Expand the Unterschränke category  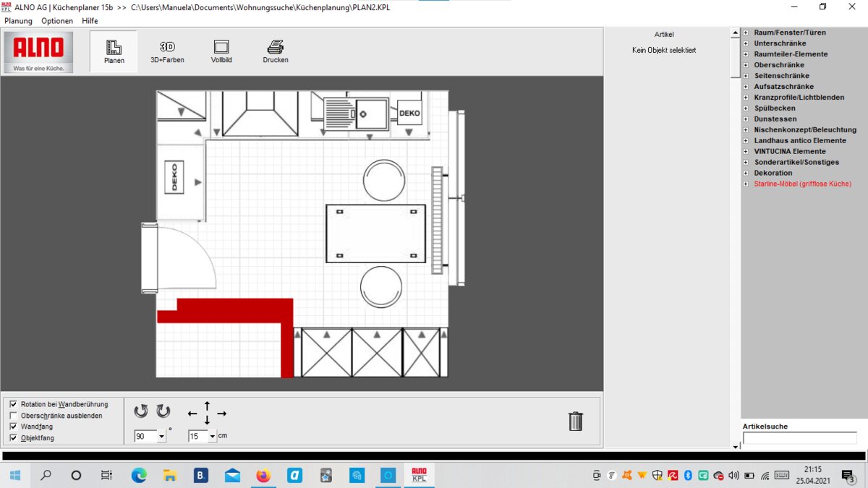pos(746,43)
